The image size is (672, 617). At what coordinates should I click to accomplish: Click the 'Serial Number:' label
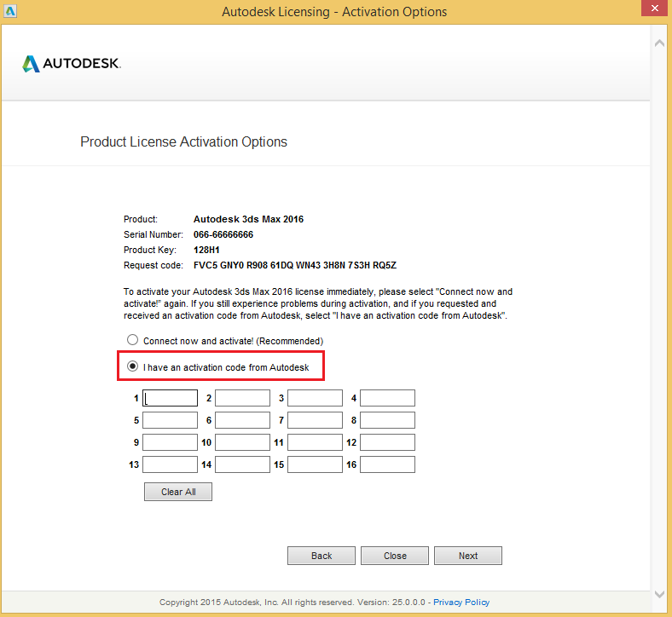(153, 234)
